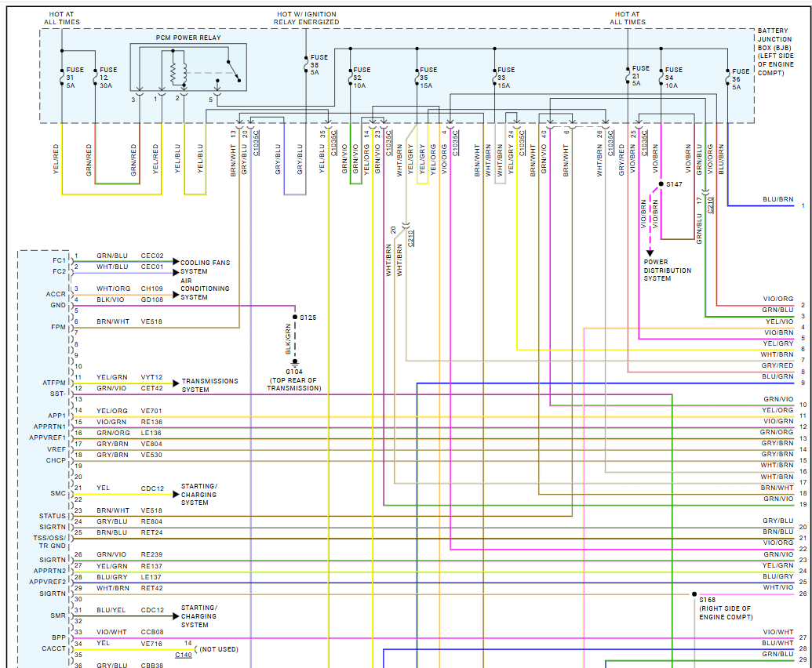Select the FUSE 36 5A label
812x668 pixels.
740,79
